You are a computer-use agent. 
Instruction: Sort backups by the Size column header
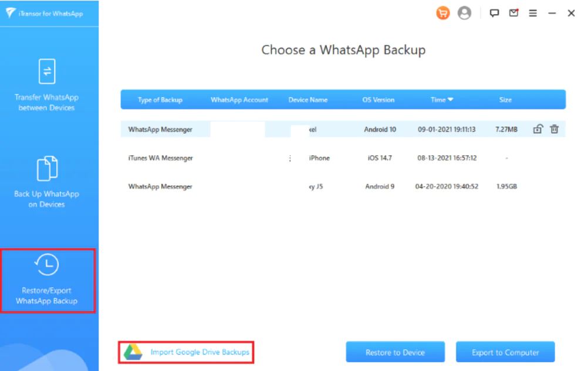pyautogui.click(x=505, y=100)
